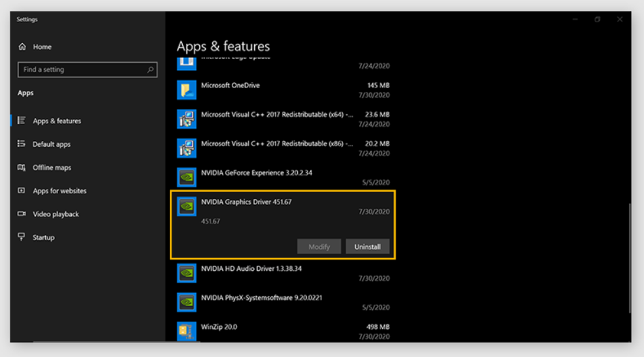
Task: Click the greyed Modify button
Action: pyautogui.click(x=319, y=247)
